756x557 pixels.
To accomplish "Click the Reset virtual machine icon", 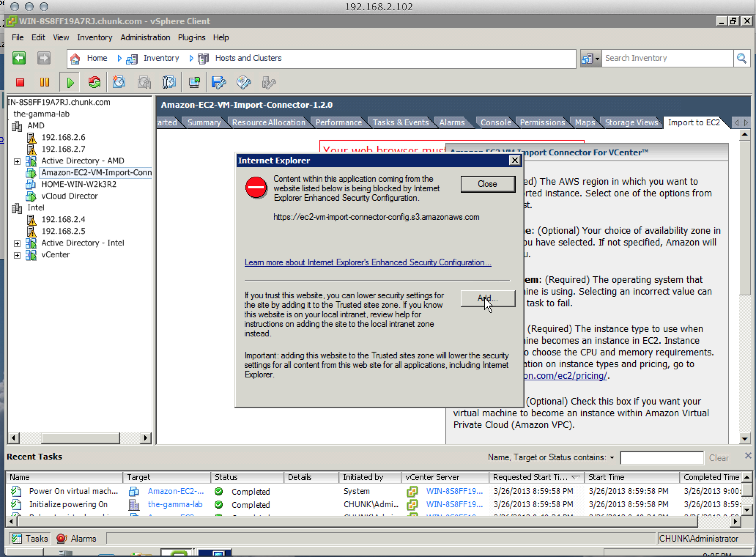I will [94, 82].
